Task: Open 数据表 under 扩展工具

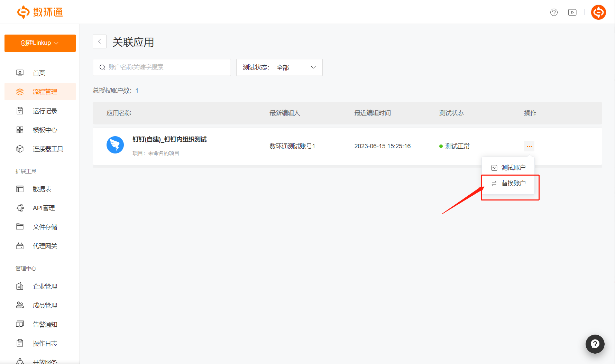Action: tap(42, 189)
